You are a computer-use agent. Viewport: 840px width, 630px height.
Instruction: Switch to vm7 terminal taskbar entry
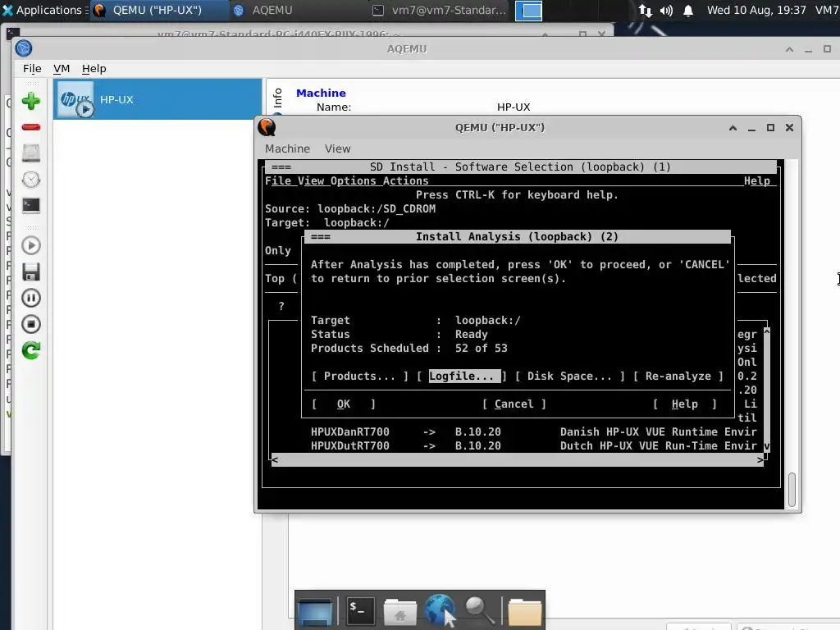(x=440, y=10)
